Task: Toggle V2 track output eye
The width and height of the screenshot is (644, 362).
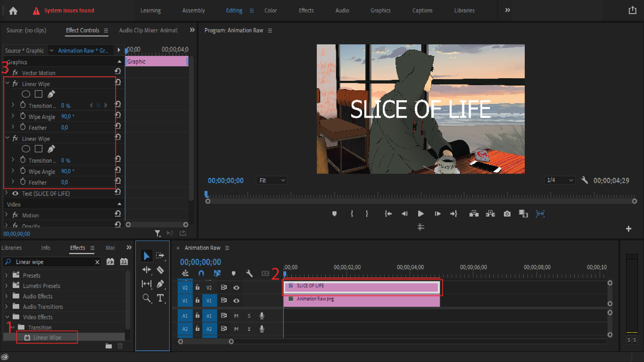Action: point(236,288)
